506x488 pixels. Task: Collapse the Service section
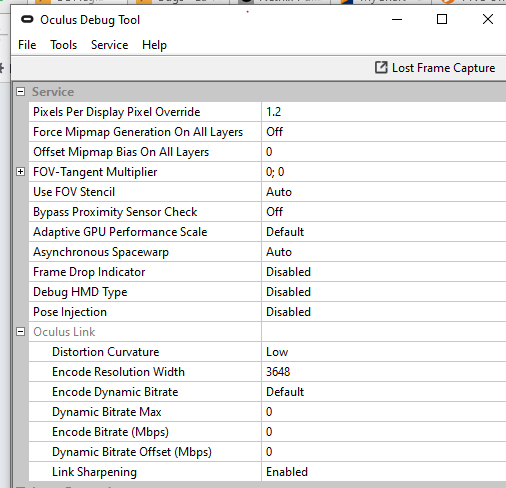21,92
